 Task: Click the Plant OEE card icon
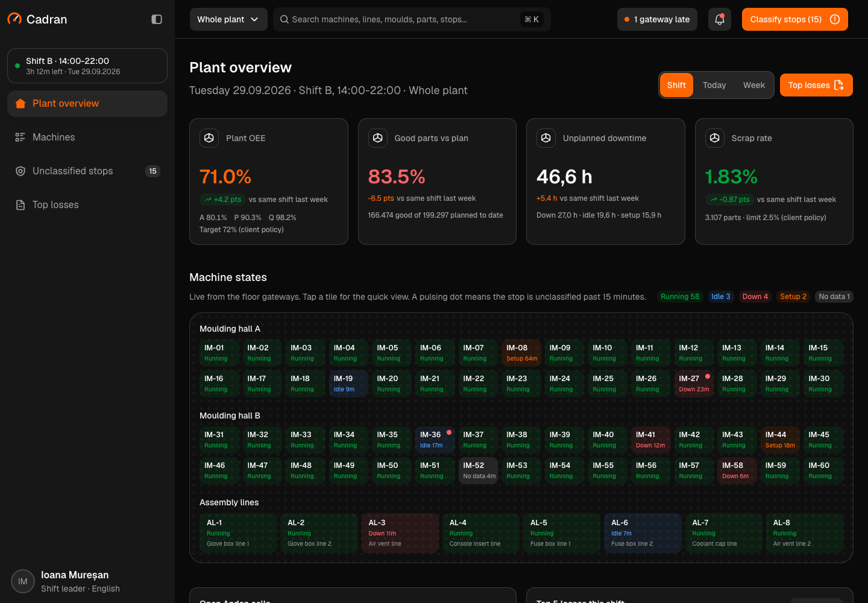[209, 138]
